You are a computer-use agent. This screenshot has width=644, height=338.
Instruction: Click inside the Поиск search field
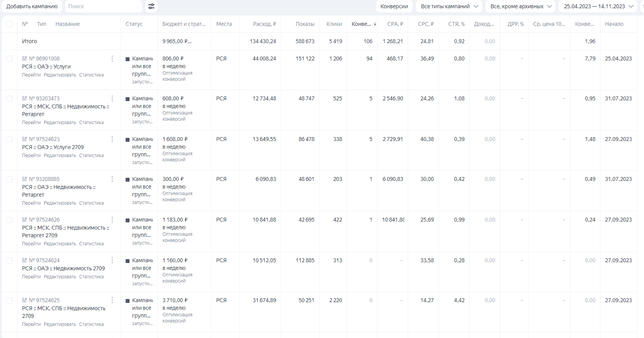click(103, 6)
